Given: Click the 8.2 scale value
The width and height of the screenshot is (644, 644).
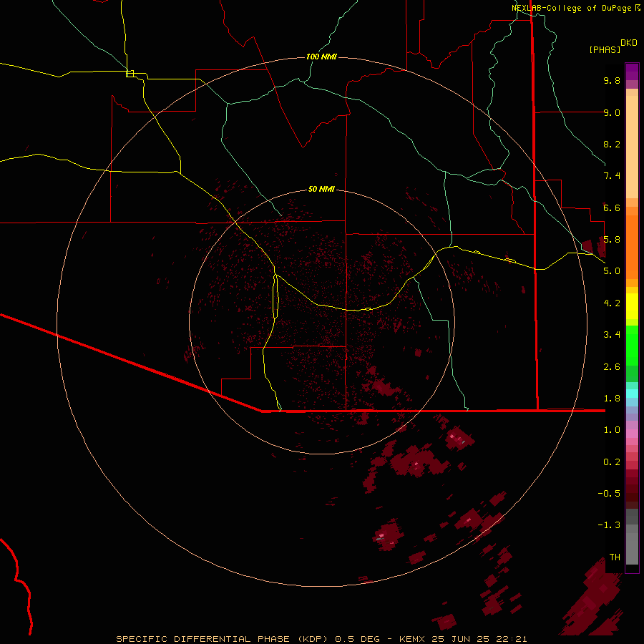Looking at the screenshot, I should (x=612, y=144).
